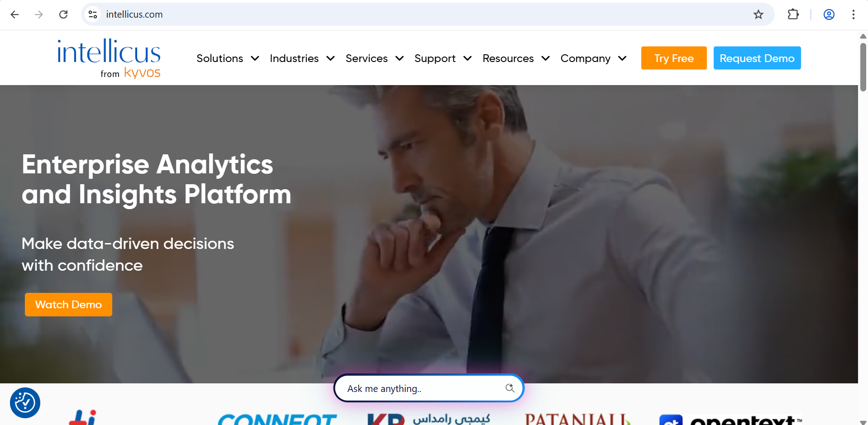This screenshot has width=868, height=425.
Task: Bookmark this page with the star icon
Action: 758,14
